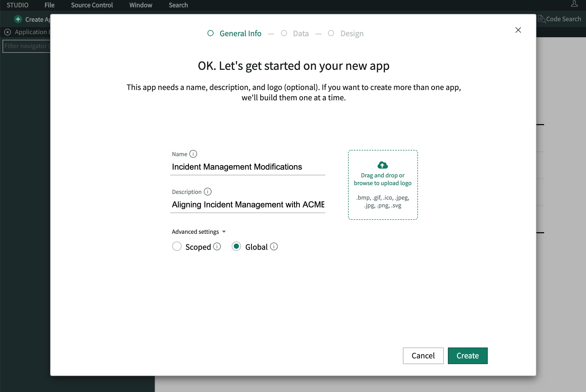Open the user profile icon
Viewport: 586px width, 392px height.
click(x=574, y=4)
